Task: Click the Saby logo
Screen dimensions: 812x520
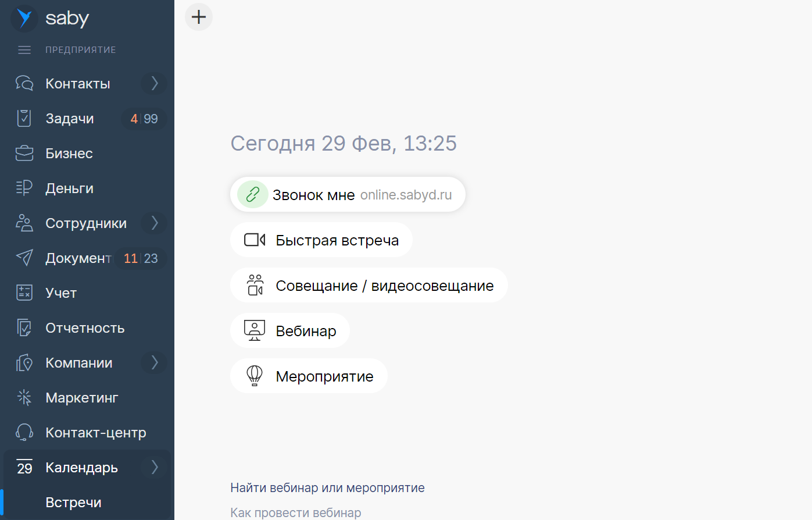Action: [x=23, y=17]
